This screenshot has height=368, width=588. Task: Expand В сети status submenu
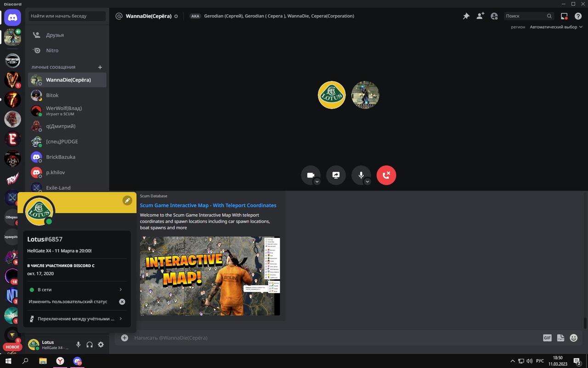tap(76, 290)
